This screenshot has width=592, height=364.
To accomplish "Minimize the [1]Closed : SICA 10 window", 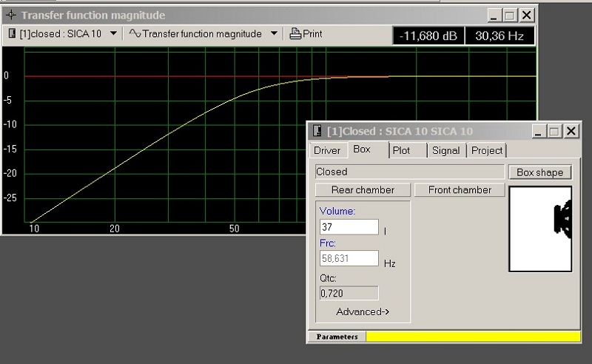I will (x=539, y=132).
